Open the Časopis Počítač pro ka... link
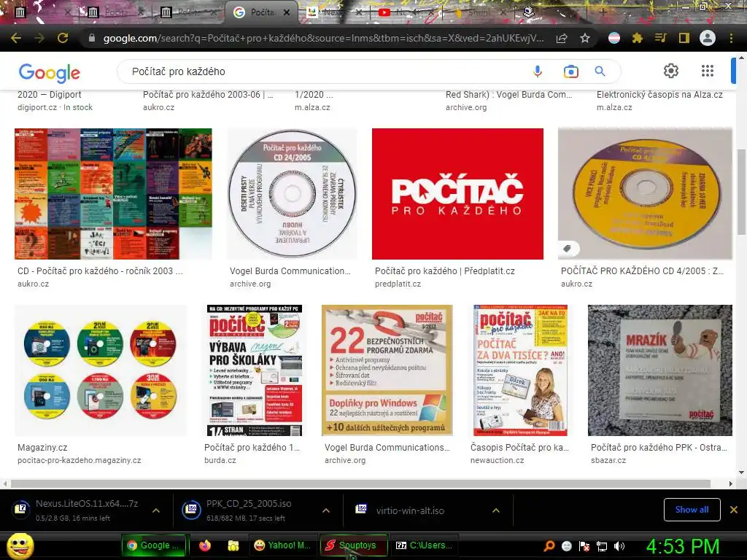The height and width of the screenshot is (560, 747). pyautogui.click(x=519, y=448)
